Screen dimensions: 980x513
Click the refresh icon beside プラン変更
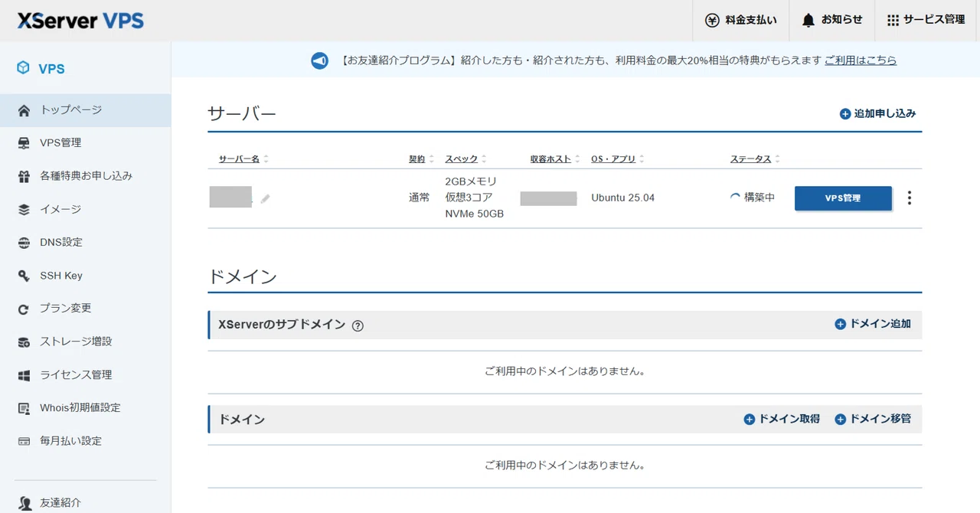tap(24, 309)
